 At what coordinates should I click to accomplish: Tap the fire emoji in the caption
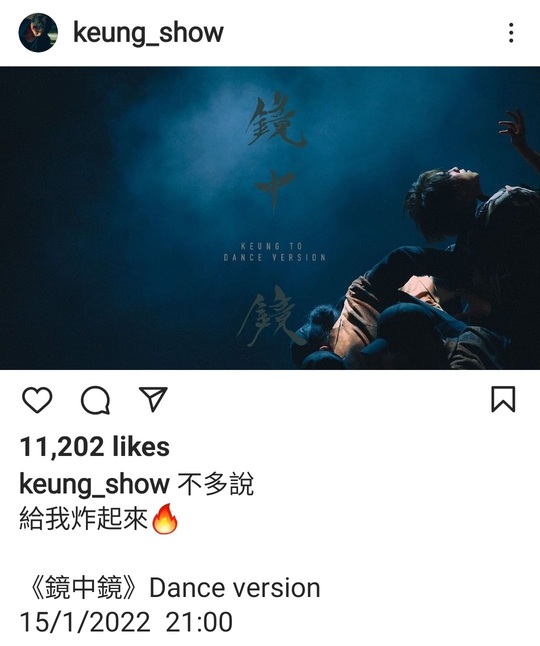[x=165, y=519]
